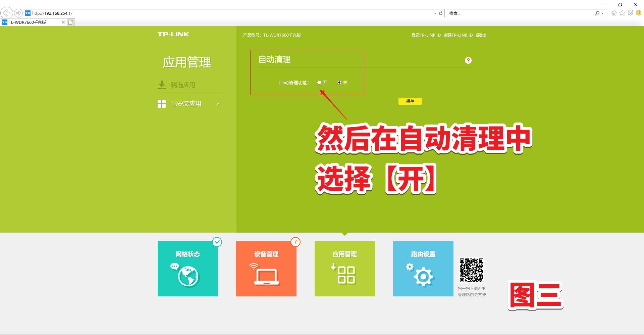Expand the search provider dropdown arrow
This screenshot has height=335, width=644.
[x=603, y=13]
